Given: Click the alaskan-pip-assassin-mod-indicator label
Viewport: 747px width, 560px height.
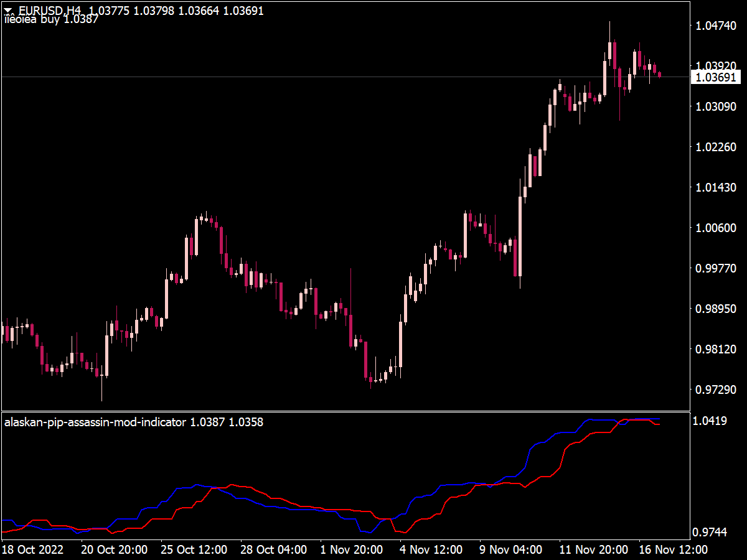Looking at the screenshot, I should 95,422.
